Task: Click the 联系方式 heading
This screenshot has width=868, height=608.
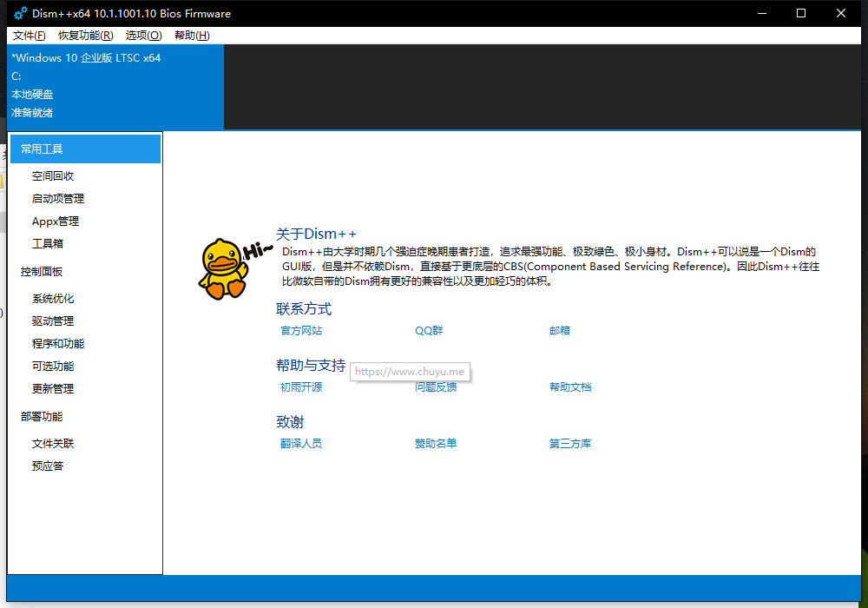Action: click(304, 309)
